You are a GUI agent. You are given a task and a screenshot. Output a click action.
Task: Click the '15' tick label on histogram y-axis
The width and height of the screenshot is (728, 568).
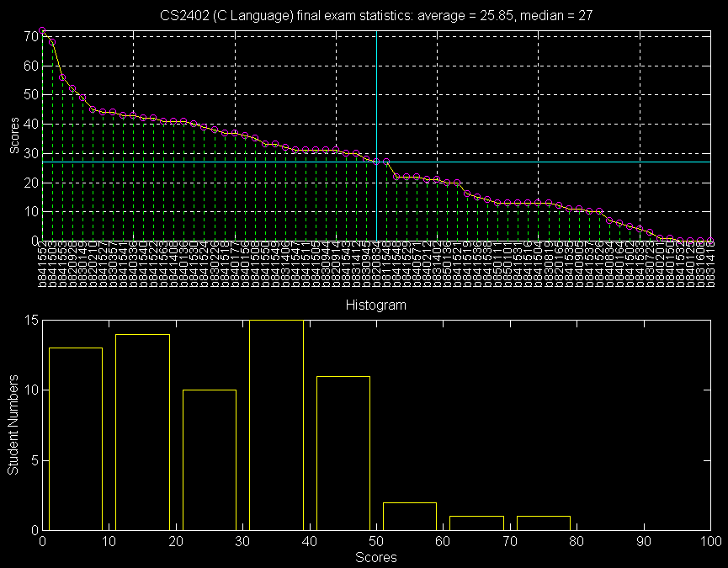tap(29, 320)
